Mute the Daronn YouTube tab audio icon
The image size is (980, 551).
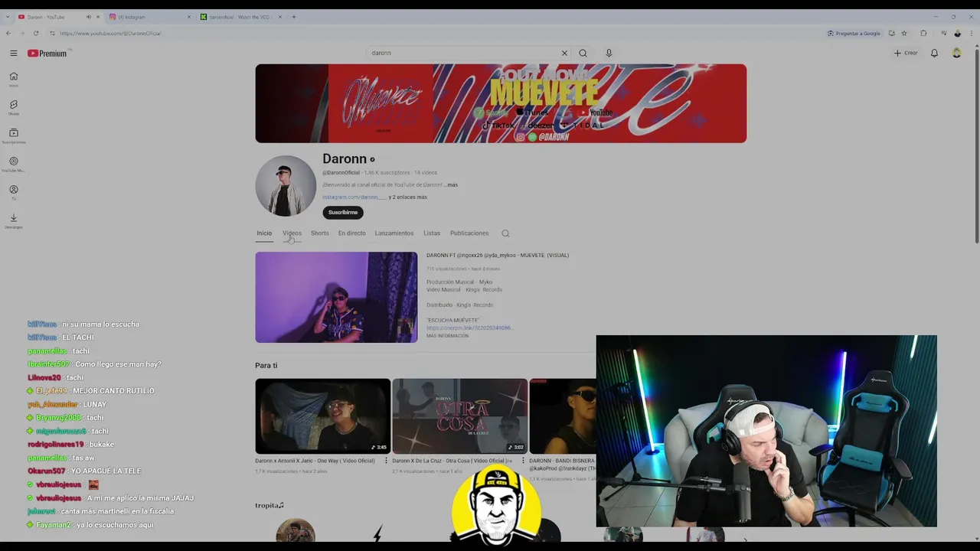tap(88, 17)
